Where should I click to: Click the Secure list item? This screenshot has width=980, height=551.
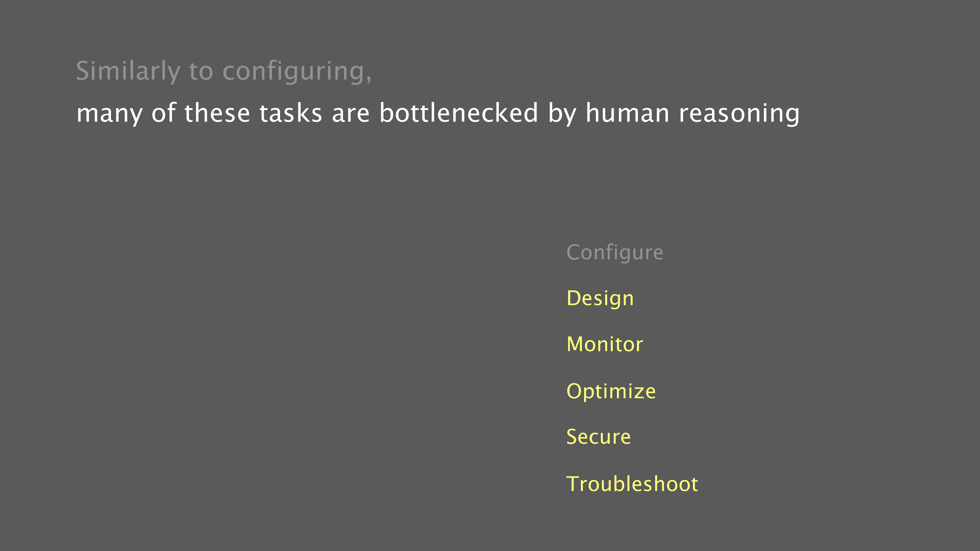(x=599, y=437)
